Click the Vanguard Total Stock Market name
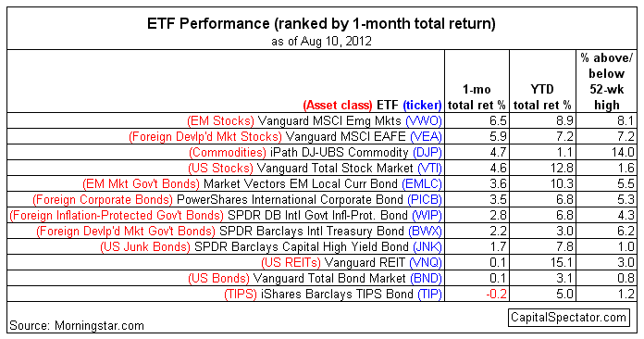 click(x=335, y=168)
